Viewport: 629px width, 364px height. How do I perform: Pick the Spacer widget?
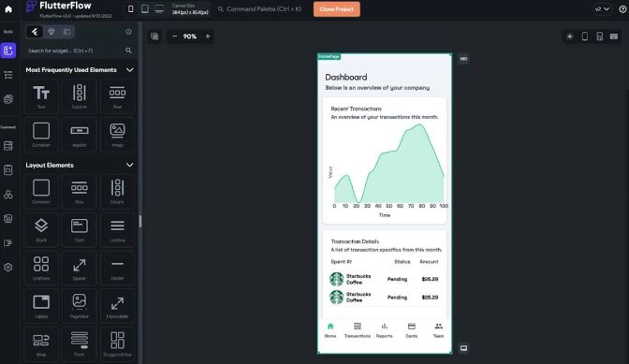point(80,268)
